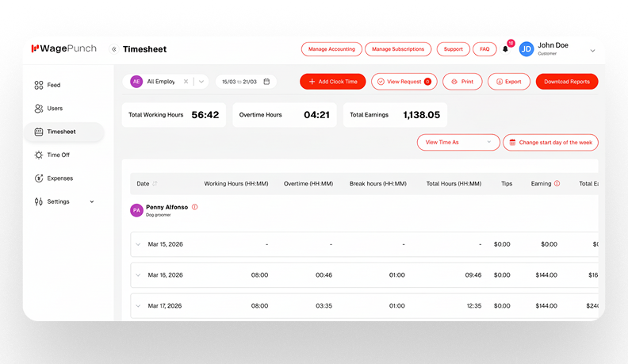Click the Download Reports button
628x364 pixels.
pos(566,82)
